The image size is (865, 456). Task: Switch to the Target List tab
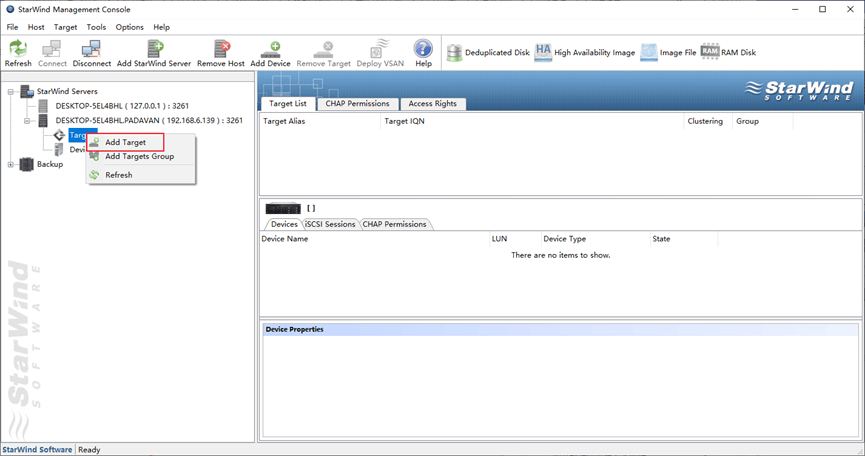[287, 103]
